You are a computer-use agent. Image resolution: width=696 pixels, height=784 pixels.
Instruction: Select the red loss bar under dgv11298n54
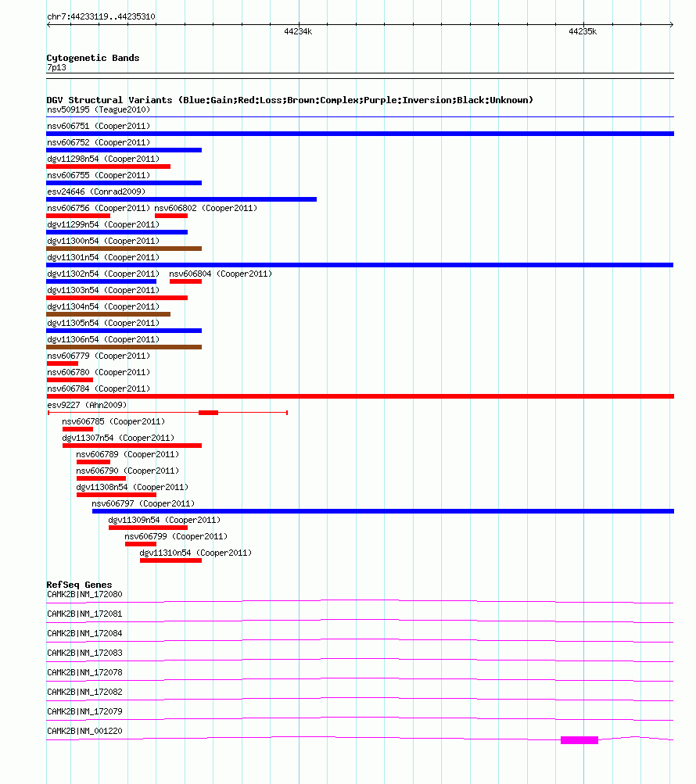[108, 166]
